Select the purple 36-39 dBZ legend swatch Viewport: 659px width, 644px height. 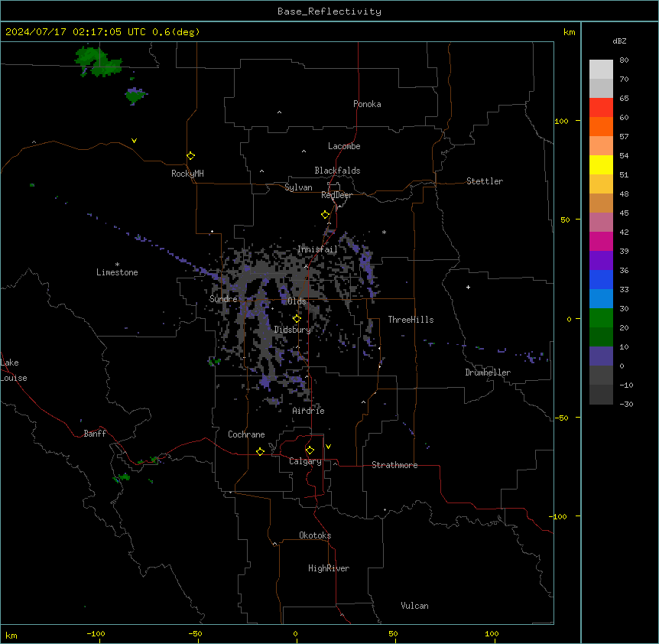pyautogui.click(x=601, y=261)
